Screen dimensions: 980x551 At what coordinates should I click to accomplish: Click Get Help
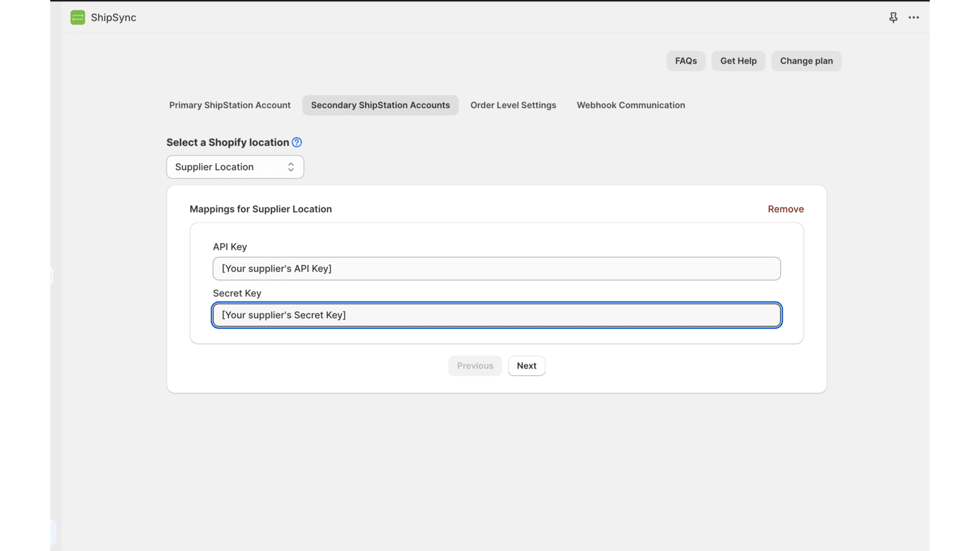[738, 61]
